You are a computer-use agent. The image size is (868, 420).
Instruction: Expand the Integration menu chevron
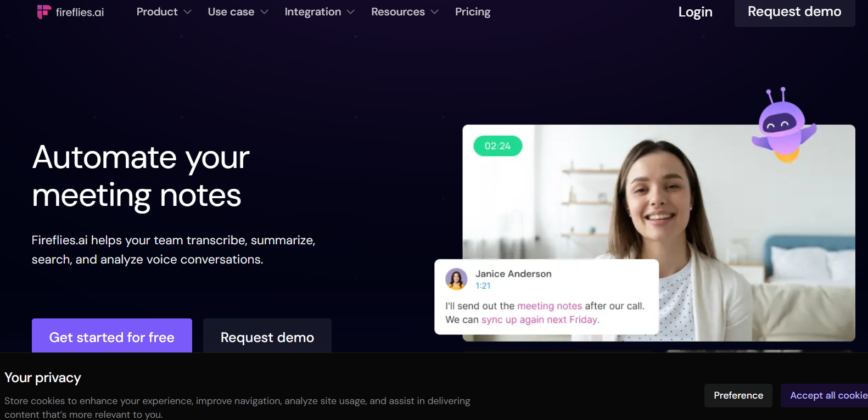(x=351, y=12)
